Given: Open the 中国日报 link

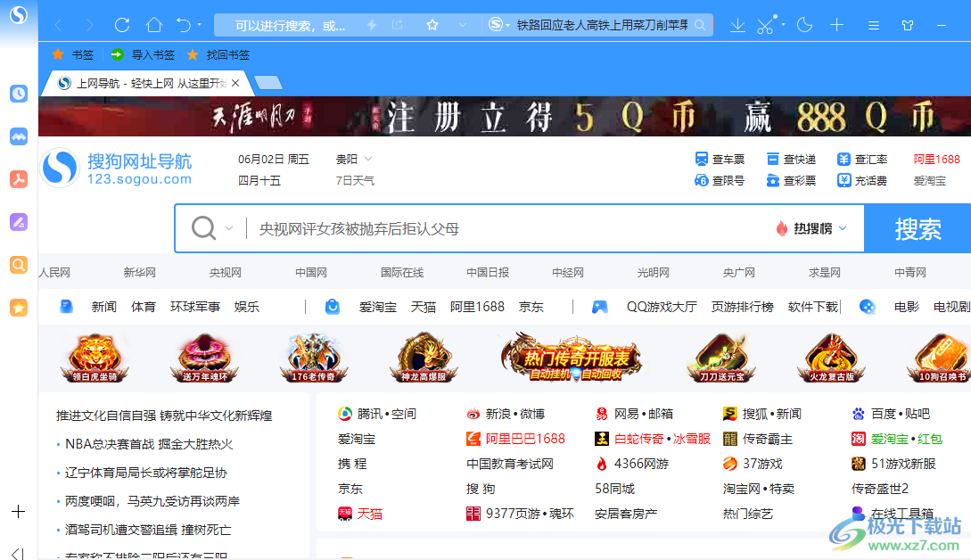Looking at the screenshot, I should (488, 273).
